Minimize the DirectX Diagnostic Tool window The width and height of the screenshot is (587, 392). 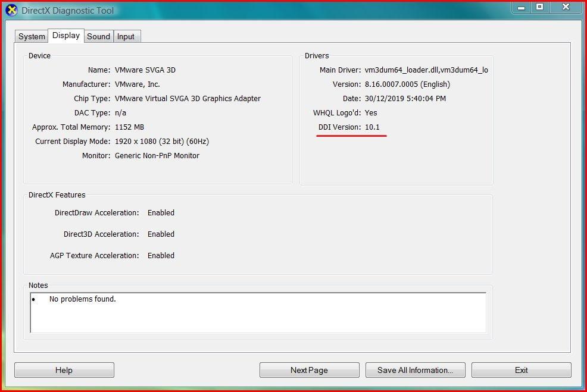click(x=521, y=7)
